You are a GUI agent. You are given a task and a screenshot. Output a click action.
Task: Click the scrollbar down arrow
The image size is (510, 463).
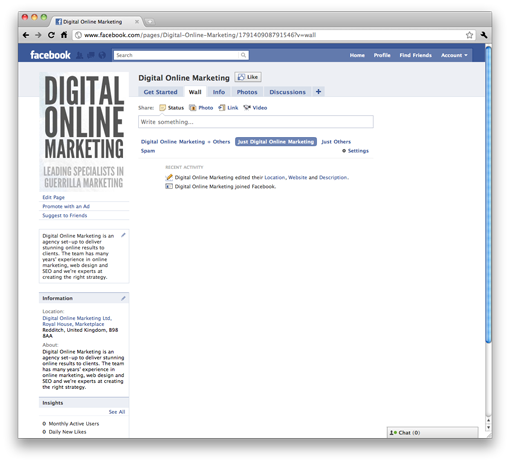[488, 427]
